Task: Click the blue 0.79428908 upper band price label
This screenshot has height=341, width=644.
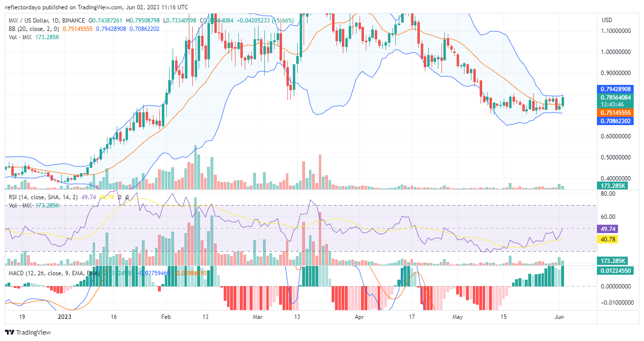Action: [x=616, y=89]
